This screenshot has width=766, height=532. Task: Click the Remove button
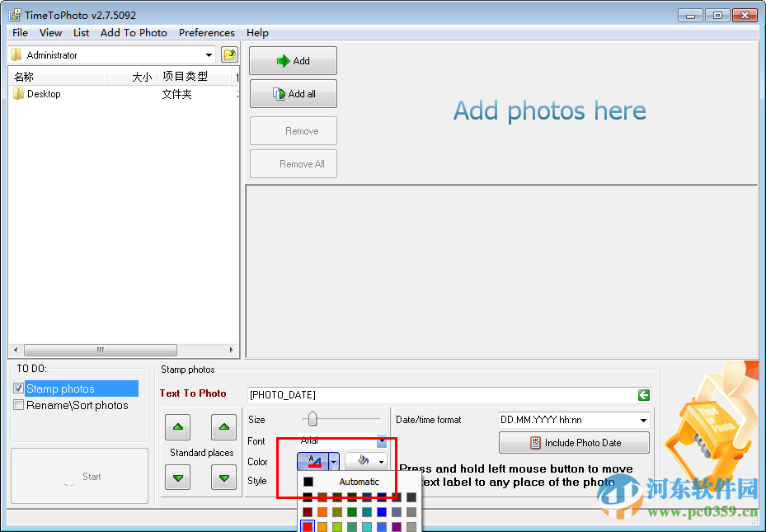pos(293,131)
